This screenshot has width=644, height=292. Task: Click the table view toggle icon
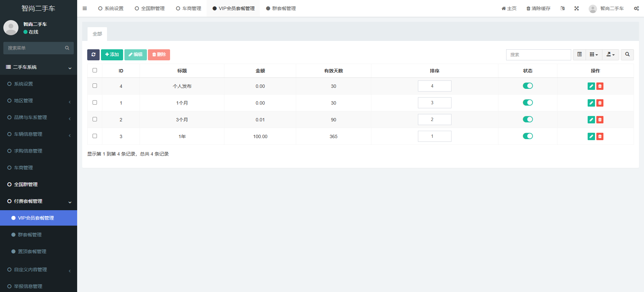click(579, 55)
